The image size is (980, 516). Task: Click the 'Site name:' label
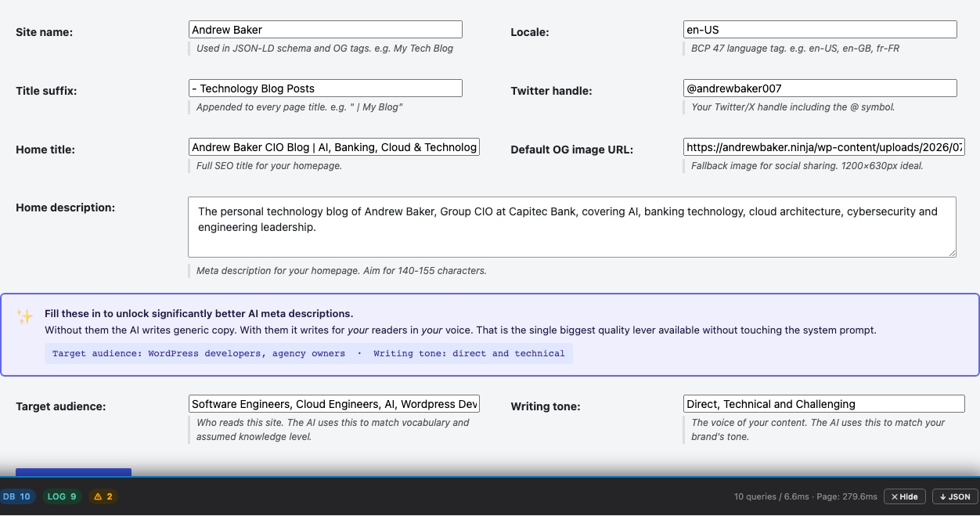(44, 32)
